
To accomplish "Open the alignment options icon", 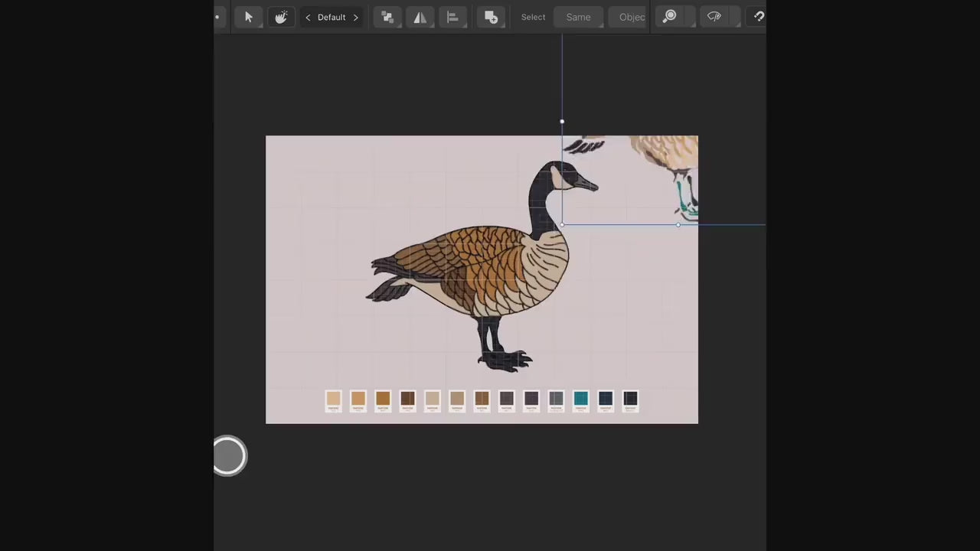I will [452, 17].
